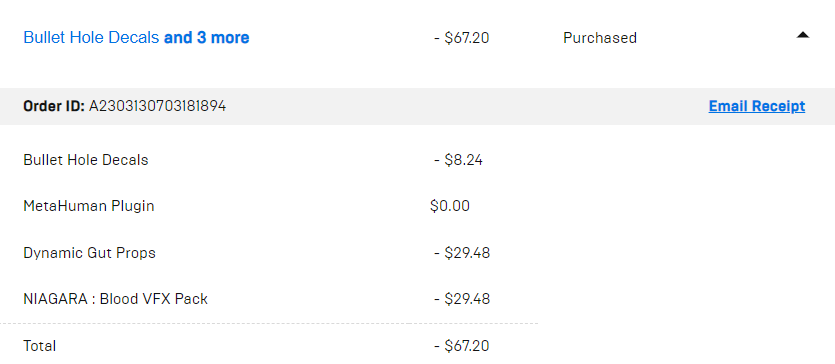Collapse the order details with the up arrow
835x364 pixels.
(x=803, y=35)
